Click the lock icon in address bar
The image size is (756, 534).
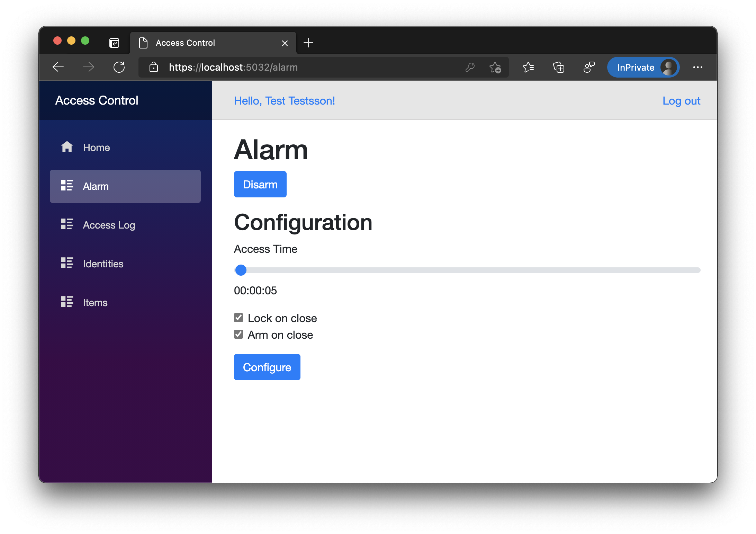tap(154, 67)
